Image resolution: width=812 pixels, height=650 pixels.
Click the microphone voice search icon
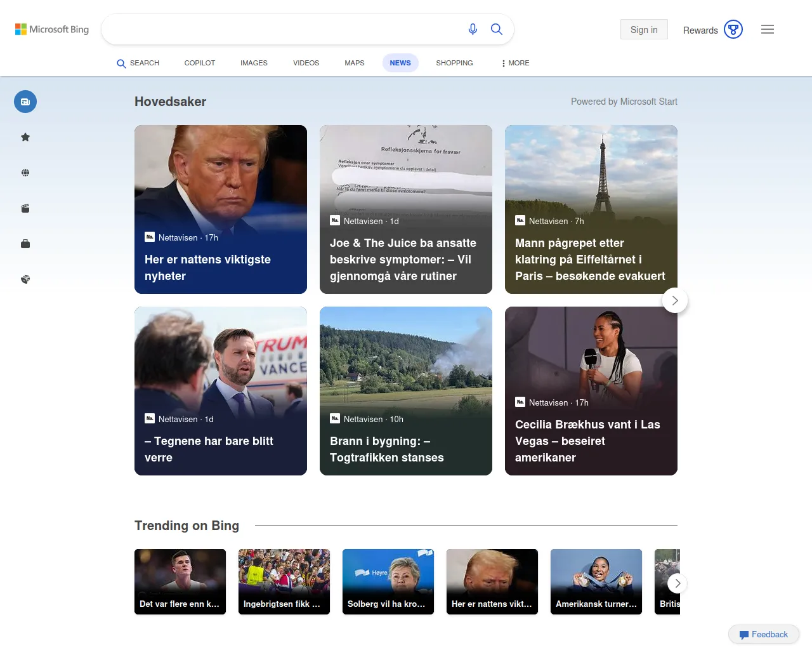(473, 29)
